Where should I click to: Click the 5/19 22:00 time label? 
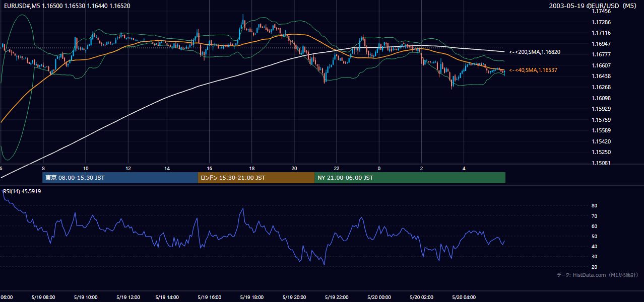click(x=337, y=297)
